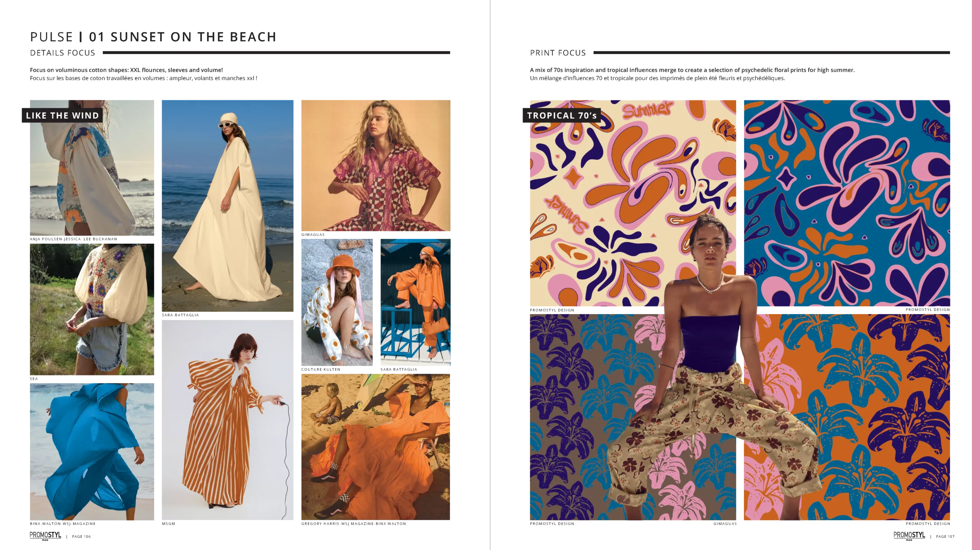
Task: Click 'GREGORY HARRIS·WSJ MAGAZINE·BINX WALTON' caption
Action: pyautogui.click(x=354, y=524)
